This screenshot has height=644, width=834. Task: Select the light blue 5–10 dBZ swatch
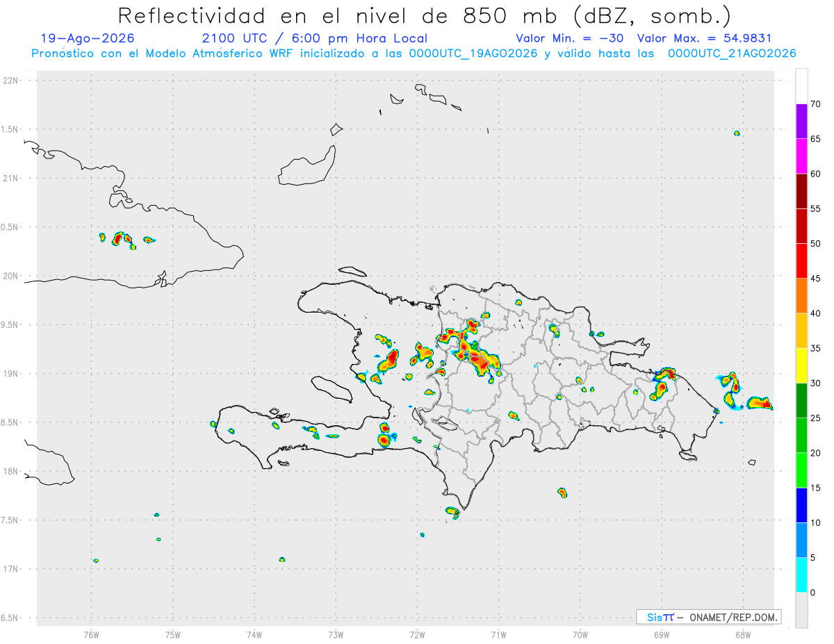pyautogui.click(x=801, y=540)
